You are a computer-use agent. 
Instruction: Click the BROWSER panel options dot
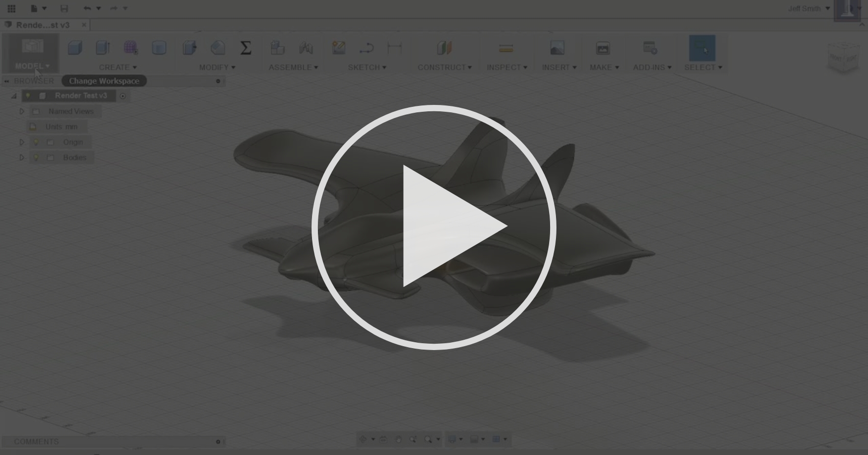(218, 81)
